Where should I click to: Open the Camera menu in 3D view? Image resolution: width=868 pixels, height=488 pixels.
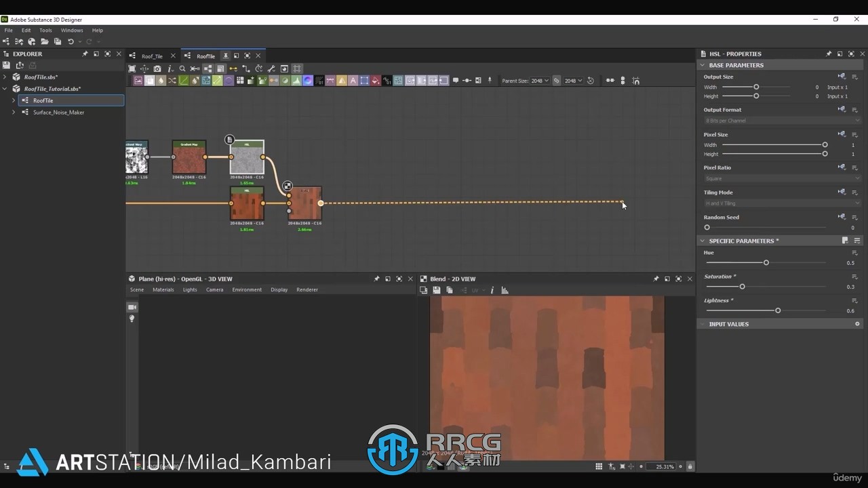pyautogui.click(x=214, y=289)
